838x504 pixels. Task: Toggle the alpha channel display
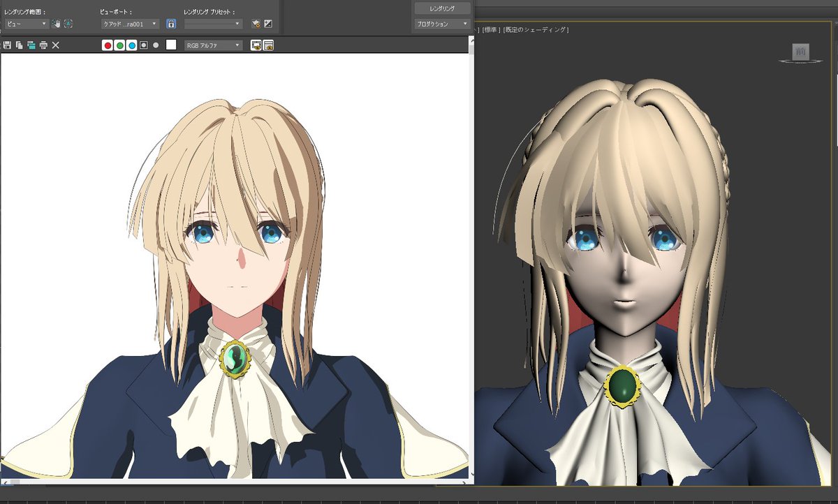point(143,45)
